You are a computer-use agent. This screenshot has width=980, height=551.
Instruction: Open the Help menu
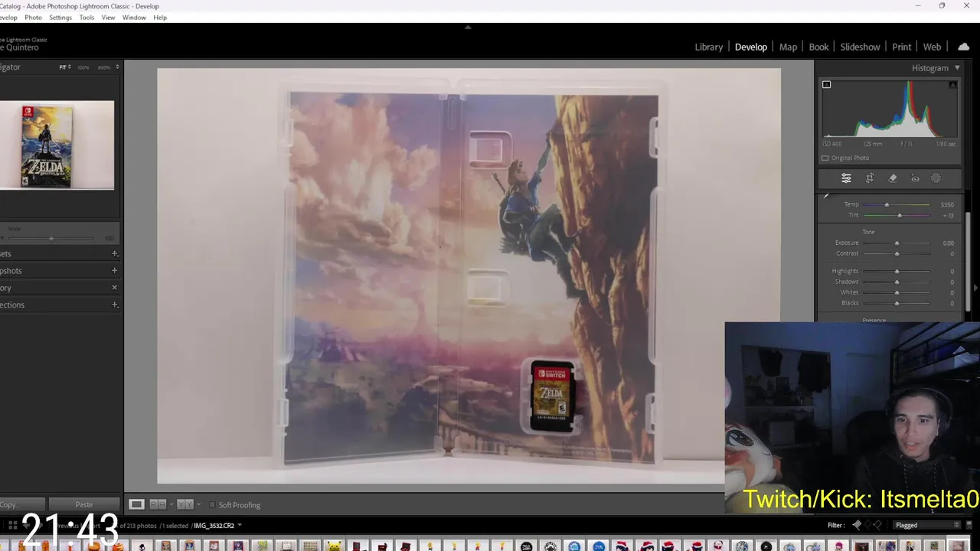tap(160, 18)
